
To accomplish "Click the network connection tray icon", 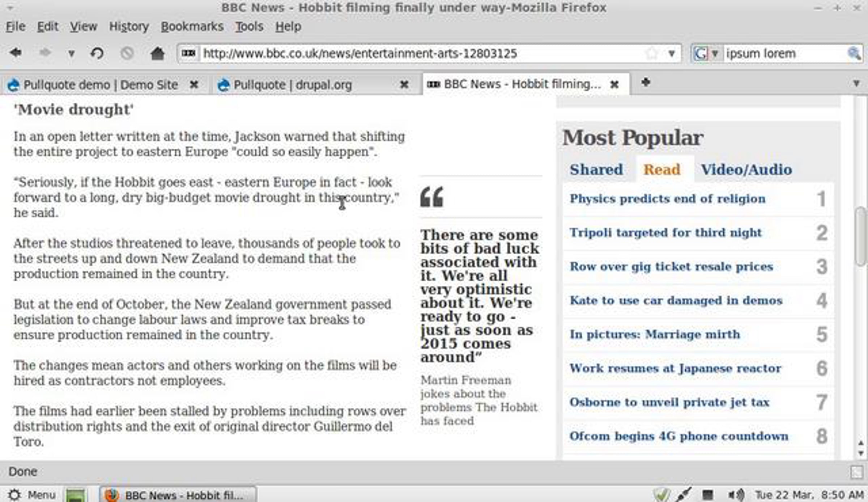I will pos(683,494).
